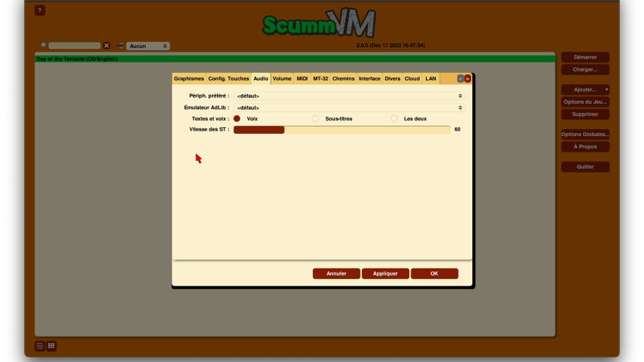Clear the search field with X

click(x=106, y=45)
